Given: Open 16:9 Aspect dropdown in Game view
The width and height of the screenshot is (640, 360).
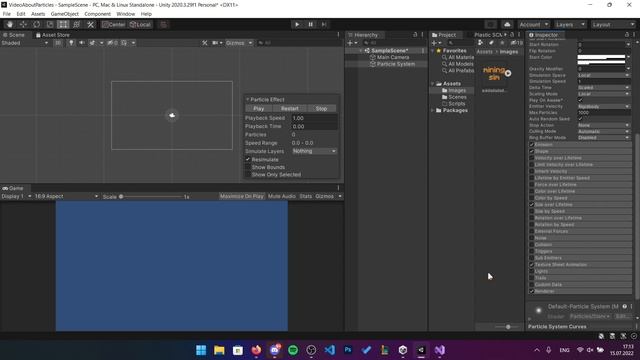Looking at the screenshot, I should point(67,196).
